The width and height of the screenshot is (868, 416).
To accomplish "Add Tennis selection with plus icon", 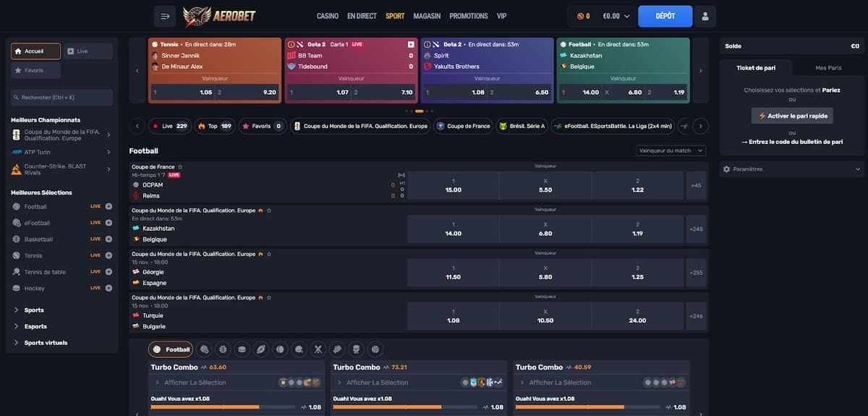I will point(109,255).
